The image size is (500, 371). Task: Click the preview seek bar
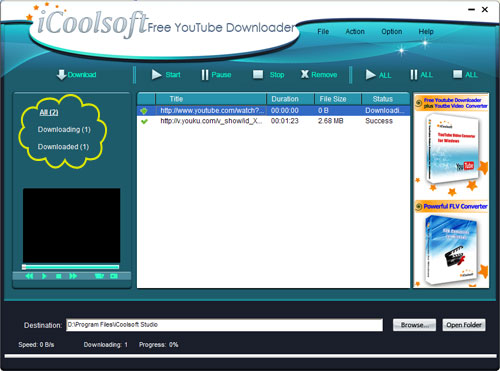[71, 267]
